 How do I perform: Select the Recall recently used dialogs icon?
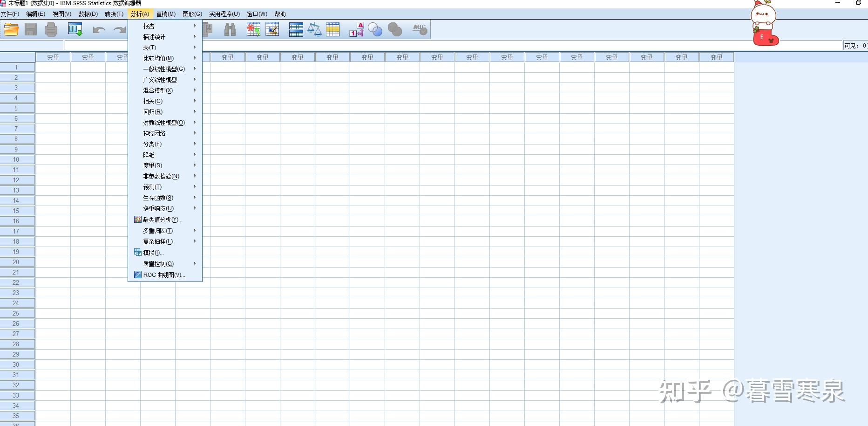(75, 29)
